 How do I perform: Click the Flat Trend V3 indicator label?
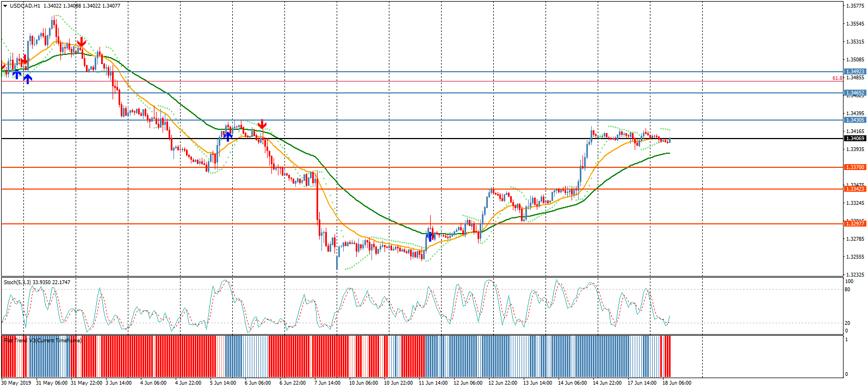(x=42, y=341)
